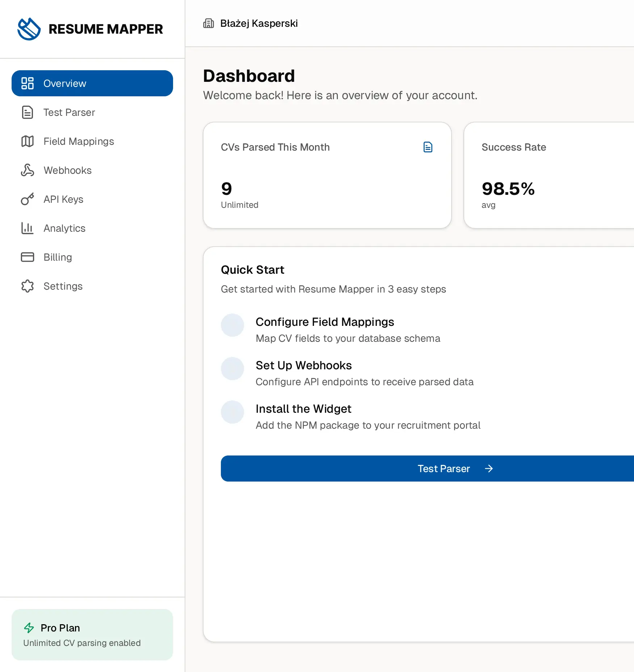Click the circle beside Install the Widget

pos(232,412)
